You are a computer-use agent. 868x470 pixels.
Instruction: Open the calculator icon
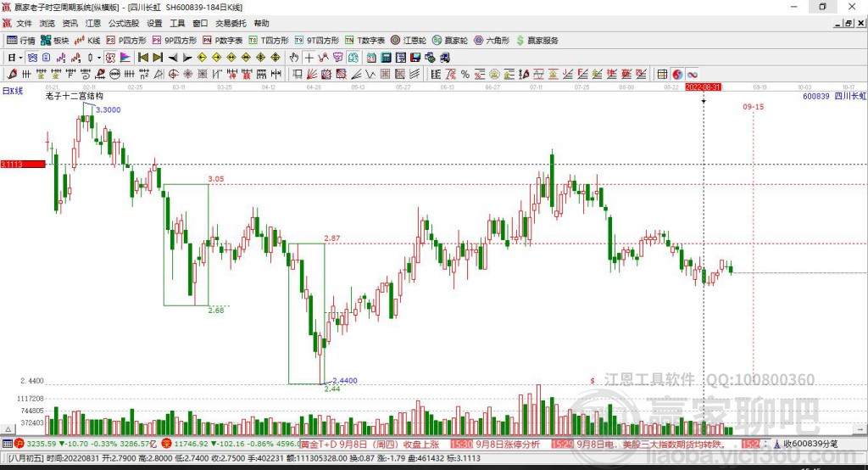click(x=386, y=58)
